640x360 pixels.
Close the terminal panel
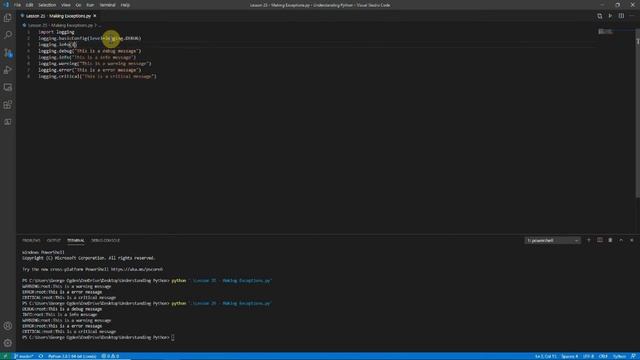click(632, 240)
